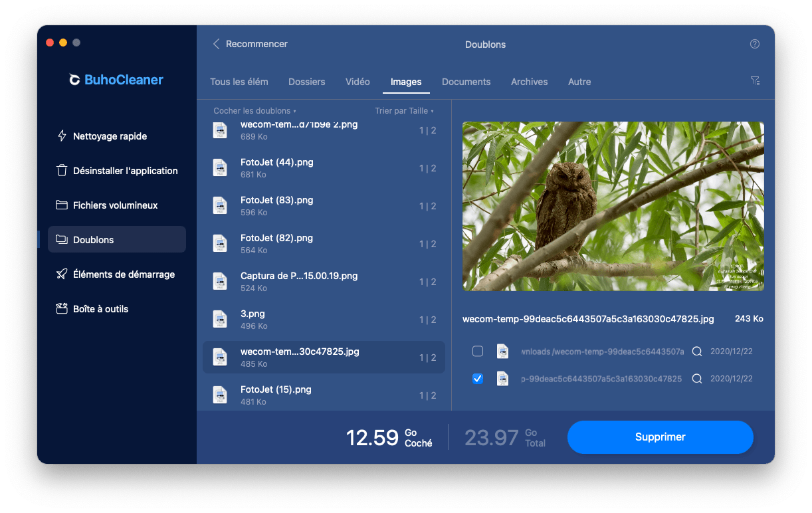Viewport: 812px width, 513px height.
Task: Open Nettoyage rapide lightning icon
Action: (x=62, y=136)
